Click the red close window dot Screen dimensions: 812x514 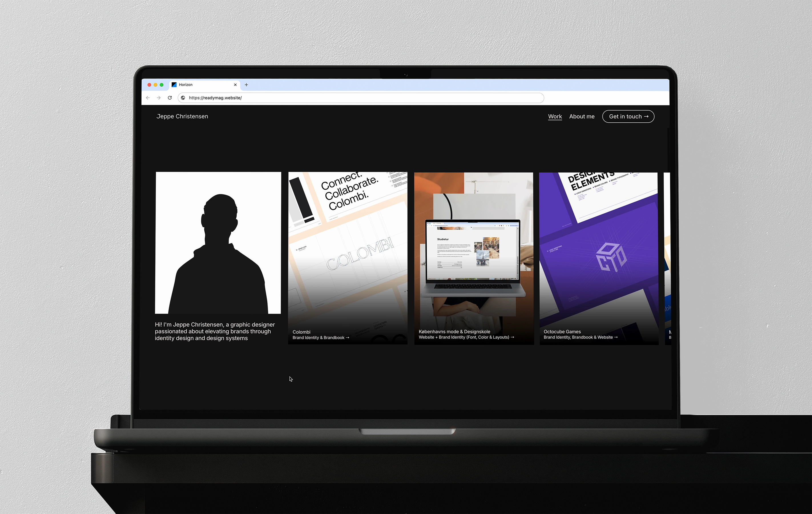click(x=149, y=85)
